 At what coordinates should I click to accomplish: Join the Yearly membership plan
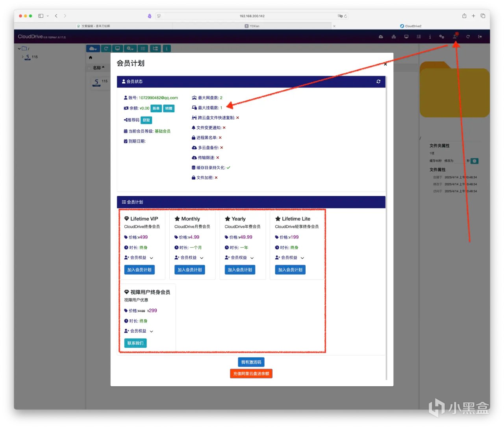pyautogui.click(x=240, y=270)
